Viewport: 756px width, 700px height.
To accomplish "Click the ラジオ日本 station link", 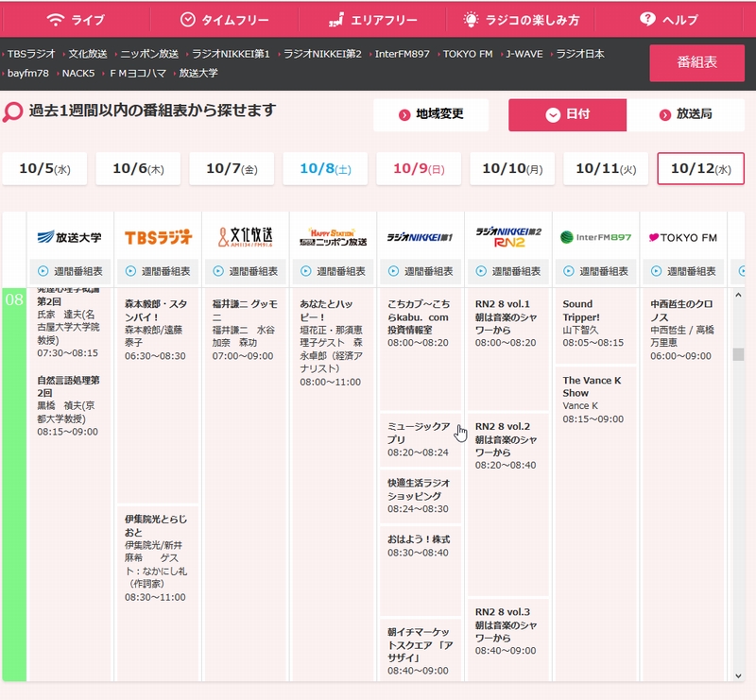I will (580, 54).
